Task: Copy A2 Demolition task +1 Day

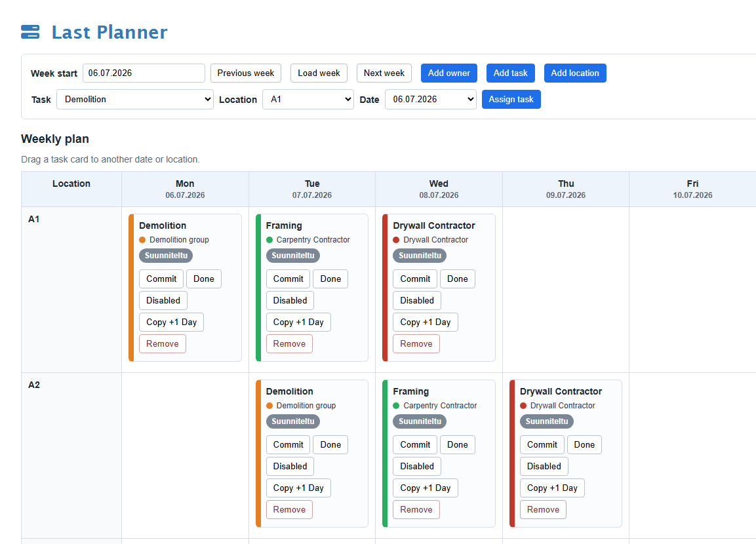Action: click(298, 488)
